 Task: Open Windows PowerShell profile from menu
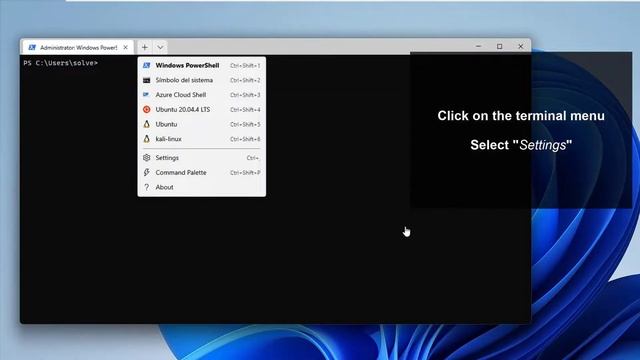202,65
